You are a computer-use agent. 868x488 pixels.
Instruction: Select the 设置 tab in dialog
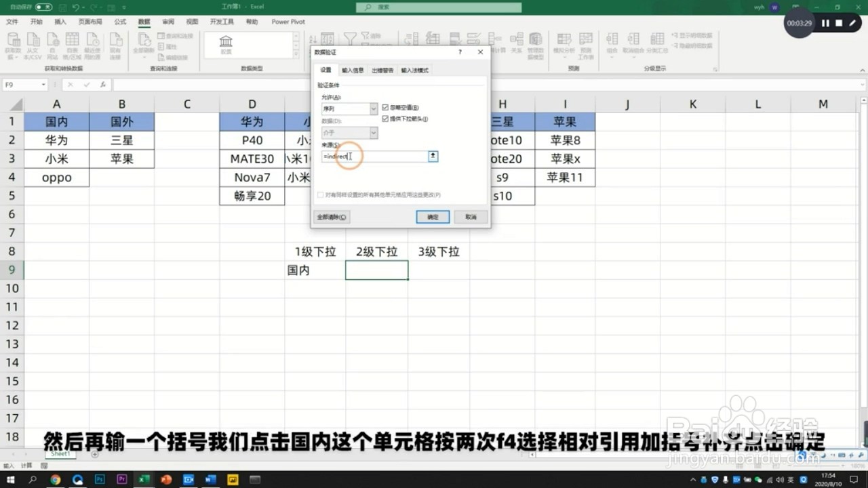pyautogui.click(x=326, y=70)
